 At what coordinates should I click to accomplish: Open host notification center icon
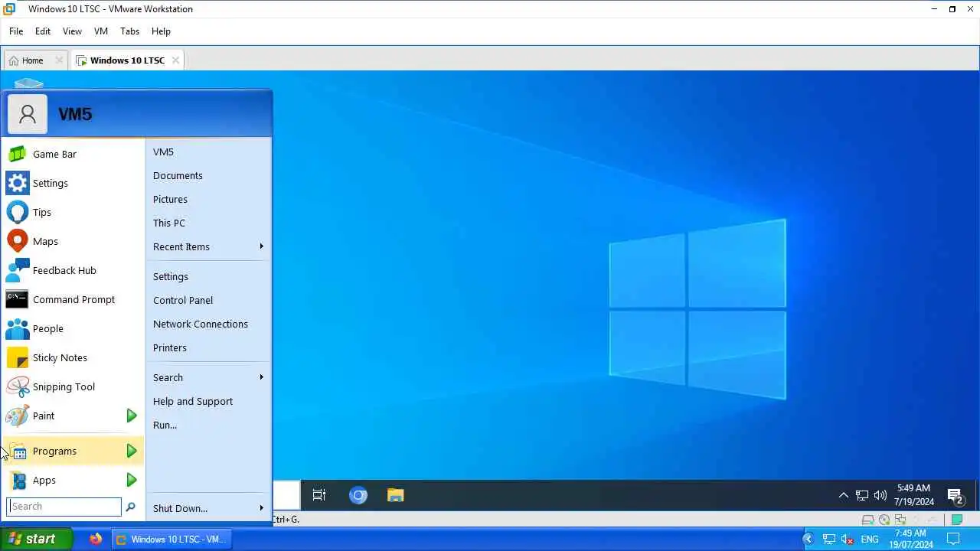coord(953,540)
